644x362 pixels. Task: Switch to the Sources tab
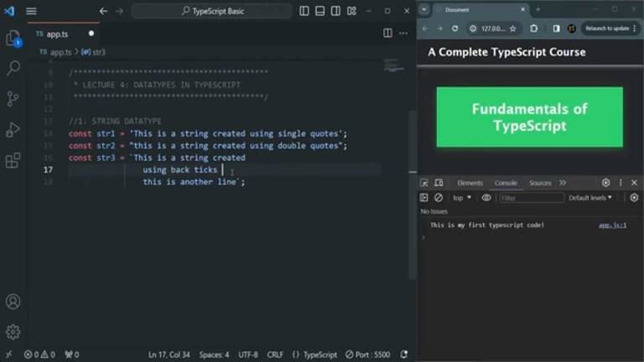(x=540, y=183)
